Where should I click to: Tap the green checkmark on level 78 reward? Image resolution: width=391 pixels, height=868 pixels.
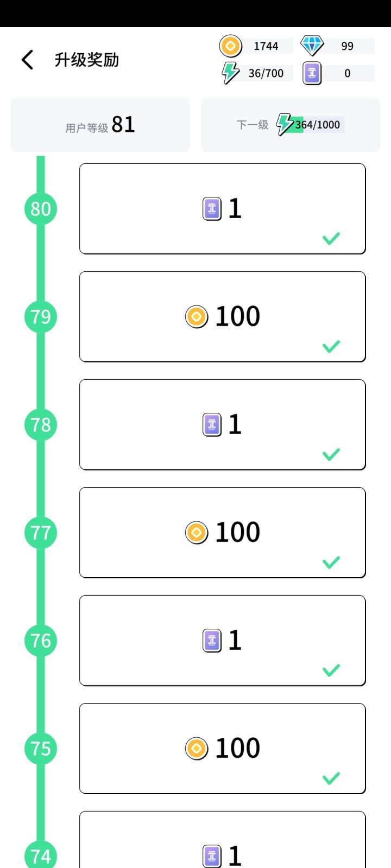click(x=331, y=454)
